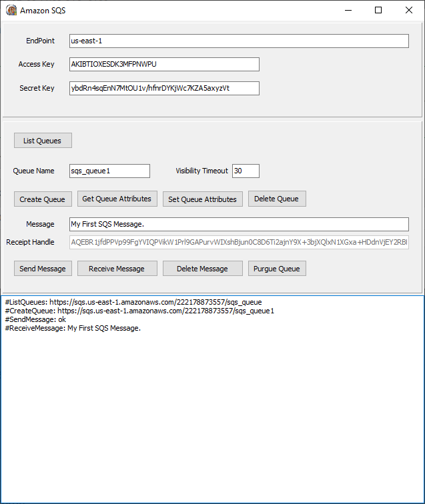
Task: Click the Purgue Queue button
Action: click(277, 269)
